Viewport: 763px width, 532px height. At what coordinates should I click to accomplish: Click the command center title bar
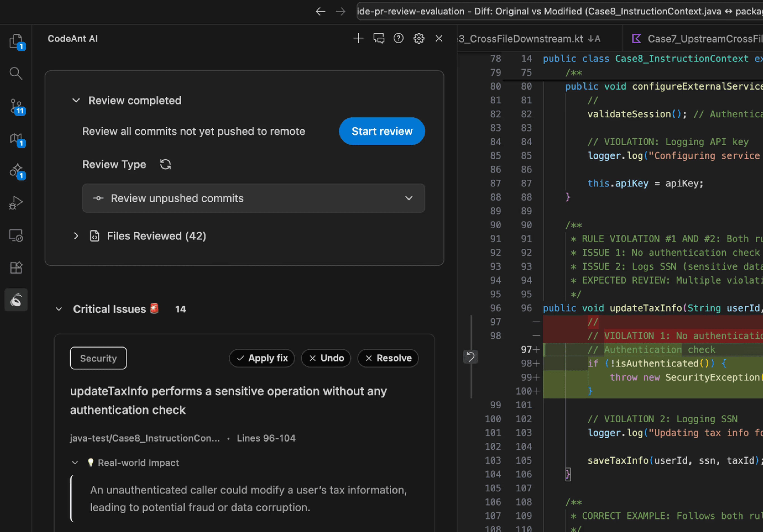(560, 11)
